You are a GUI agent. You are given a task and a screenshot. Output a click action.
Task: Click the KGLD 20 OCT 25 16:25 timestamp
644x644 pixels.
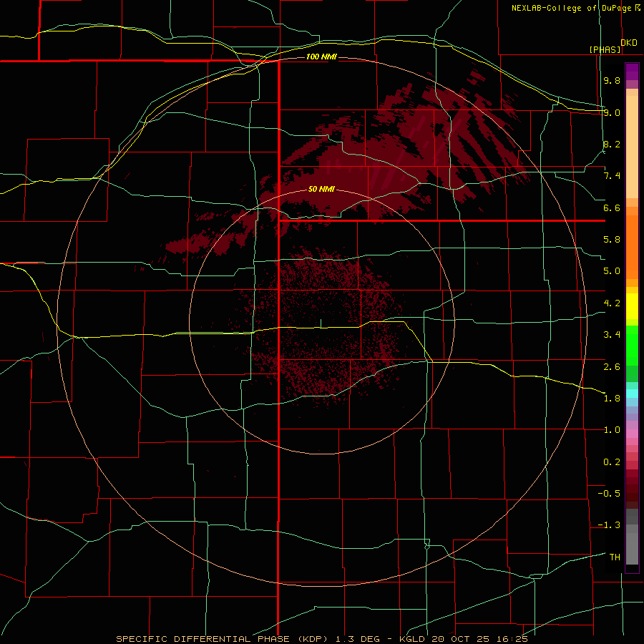tap(463, 639)
